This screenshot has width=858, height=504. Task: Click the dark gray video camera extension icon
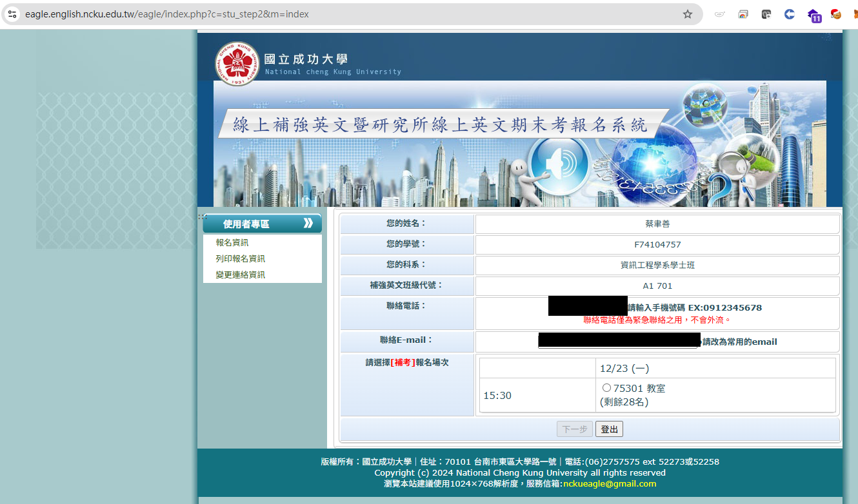tap(766, 14)
